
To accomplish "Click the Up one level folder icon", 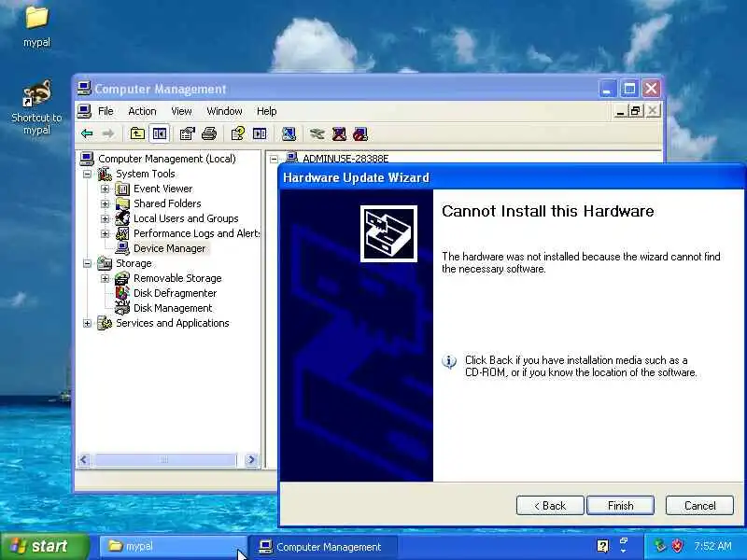I will pos(137,133).
